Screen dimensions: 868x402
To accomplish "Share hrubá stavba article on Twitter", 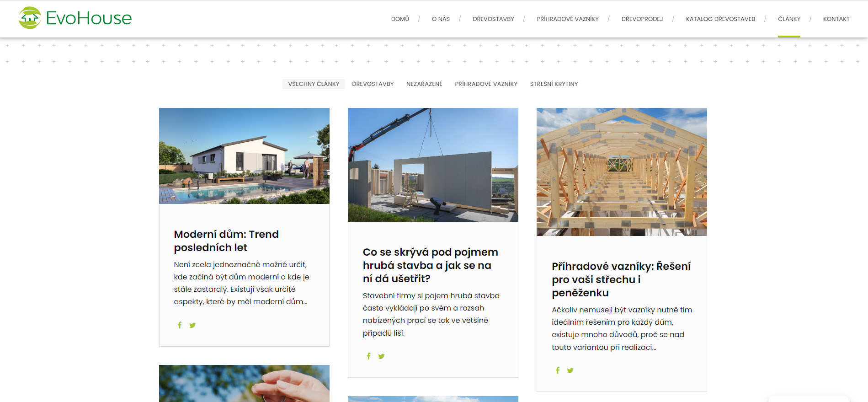I will pos(381,356).
